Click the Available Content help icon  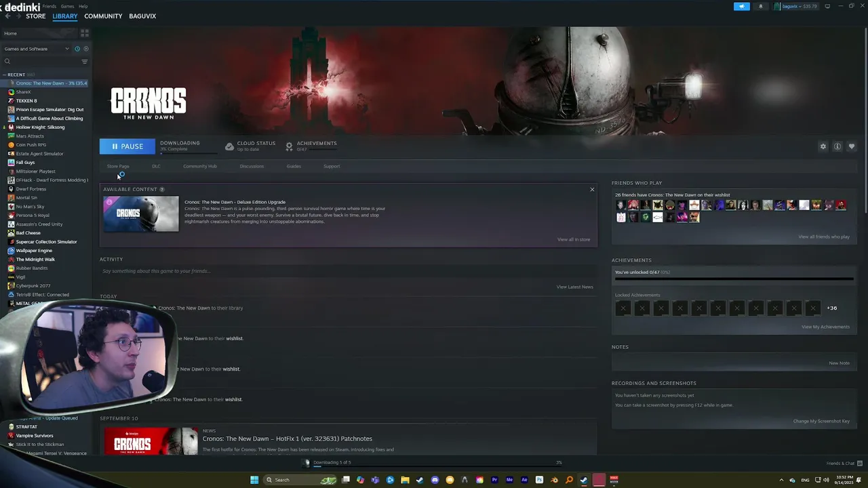[x=161, y=189]
